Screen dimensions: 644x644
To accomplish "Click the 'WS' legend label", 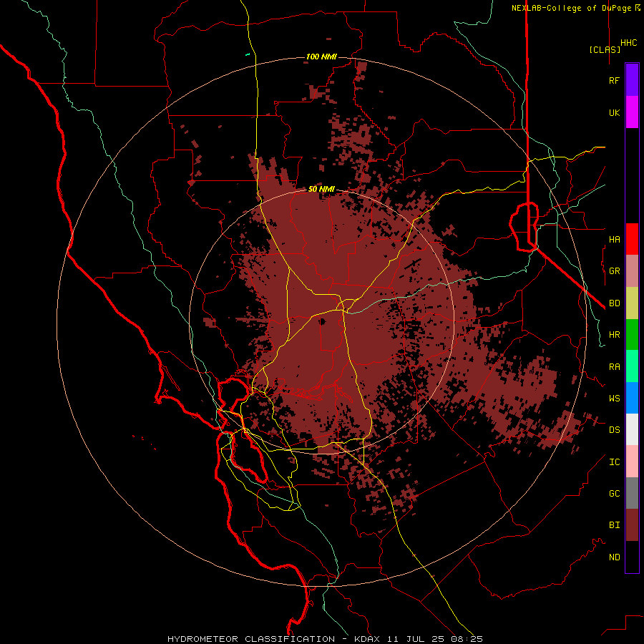I will (614, 399).
